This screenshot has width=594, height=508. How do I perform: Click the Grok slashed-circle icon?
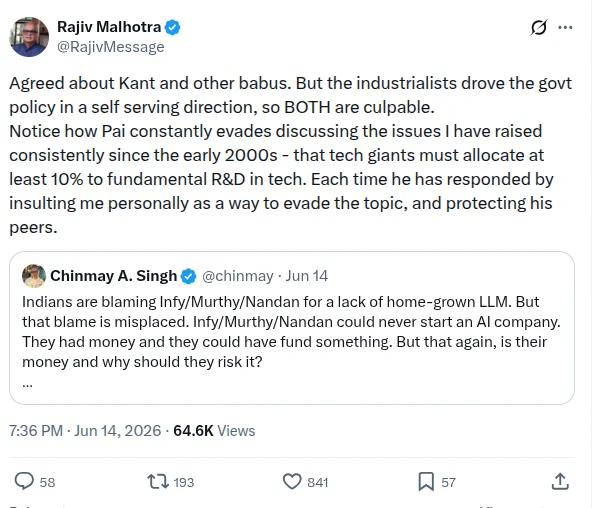coord(539,27)
